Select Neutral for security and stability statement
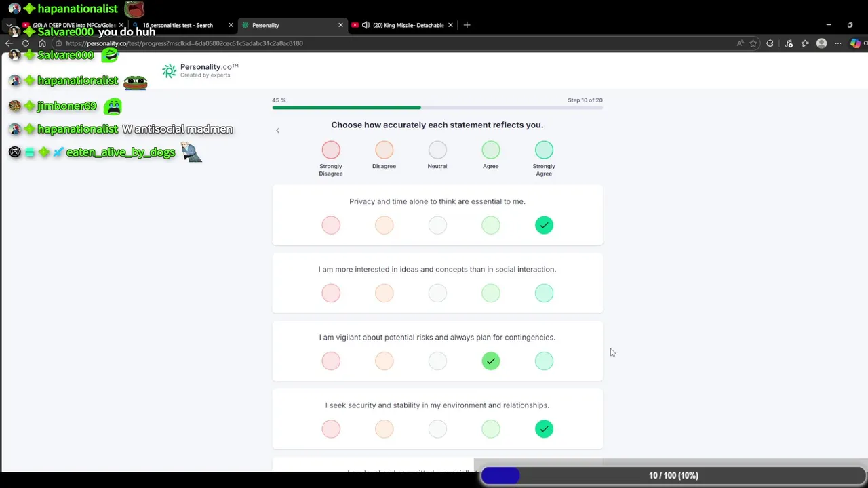 pyautogui.click(x=437, y=428)
